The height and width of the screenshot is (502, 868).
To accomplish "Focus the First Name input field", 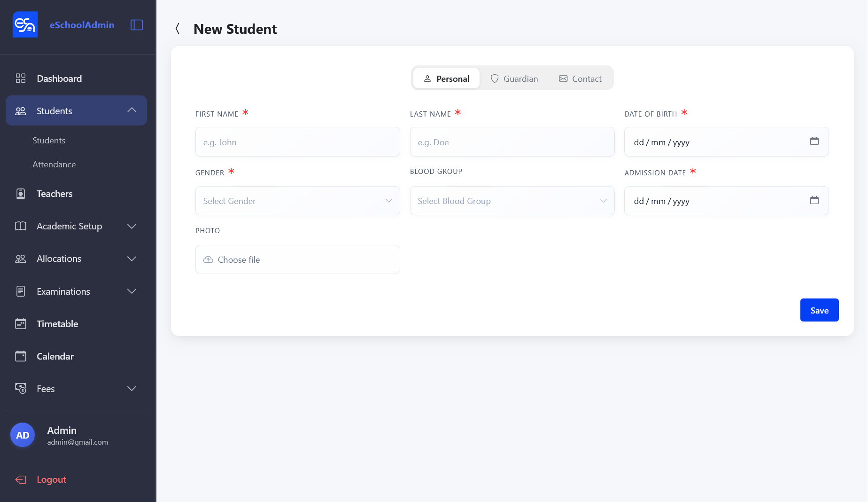I will tap(298, 142).
